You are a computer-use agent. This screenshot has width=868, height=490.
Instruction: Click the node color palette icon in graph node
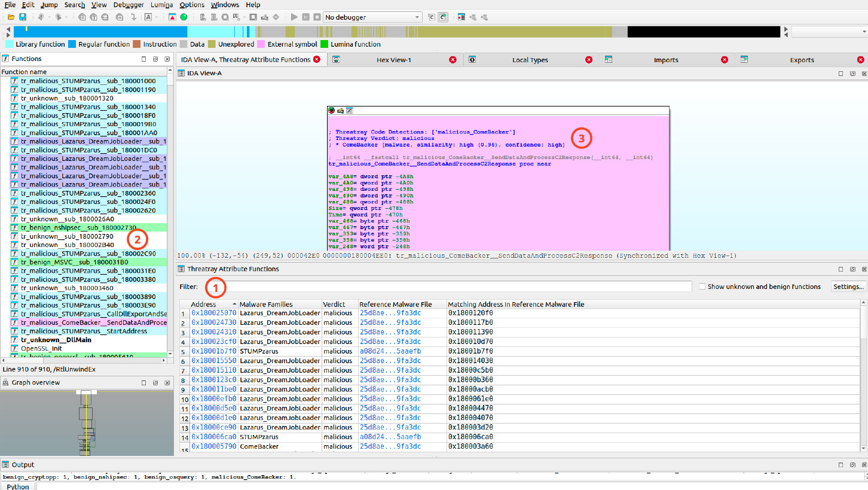click(331, 111)
